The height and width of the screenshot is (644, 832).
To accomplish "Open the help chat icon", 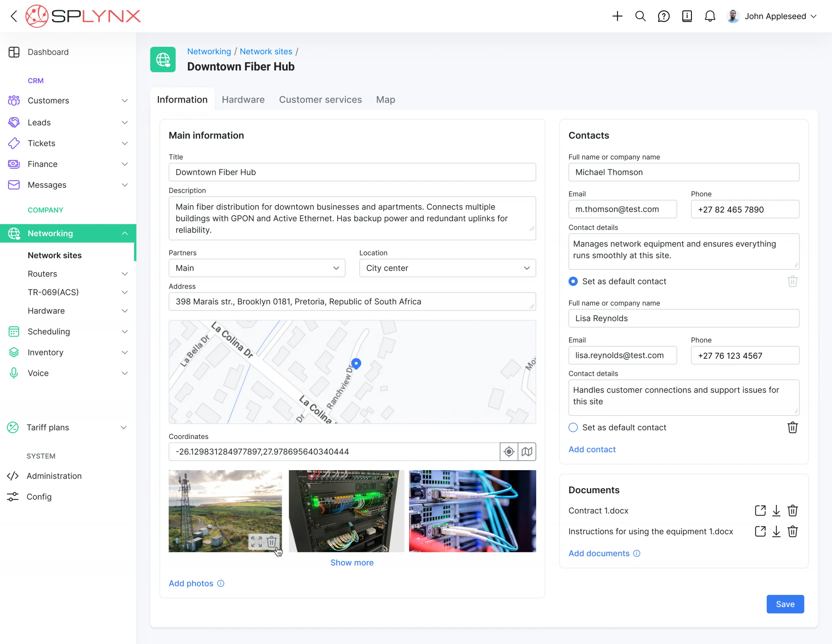I will pyautogui.click(x=664, y=16).
